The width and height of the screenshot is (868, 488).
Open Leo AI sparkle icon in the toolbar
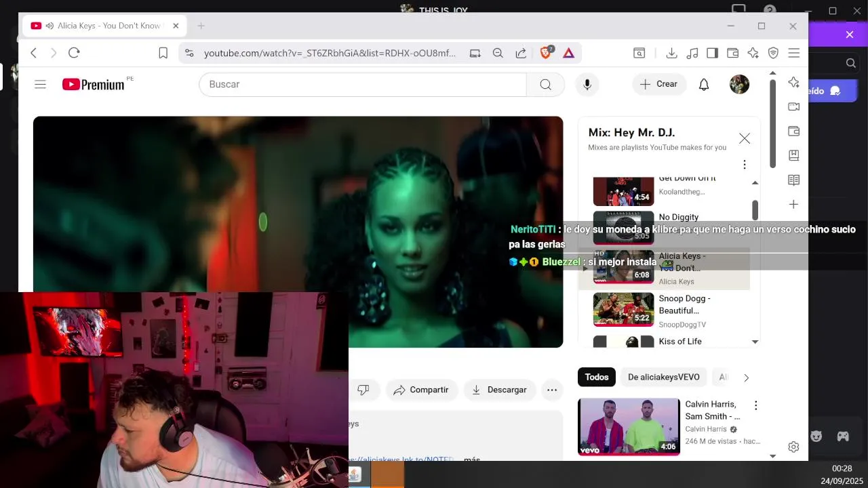click(753, 53)
